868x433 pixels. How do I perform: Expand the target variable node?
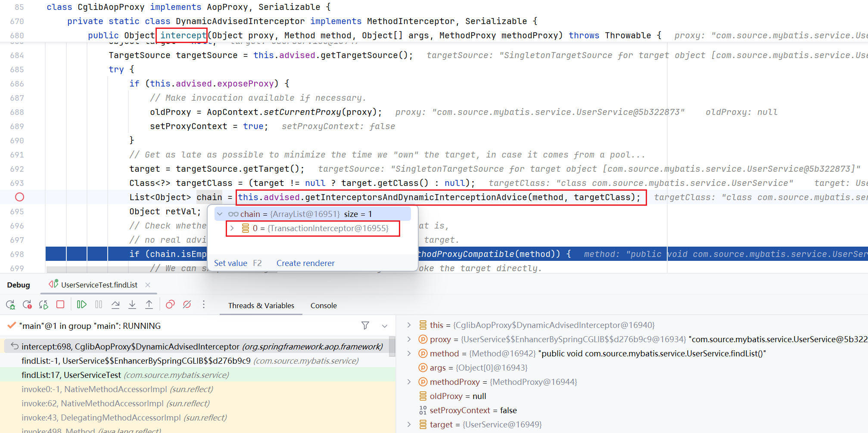(x=409, y=424)
